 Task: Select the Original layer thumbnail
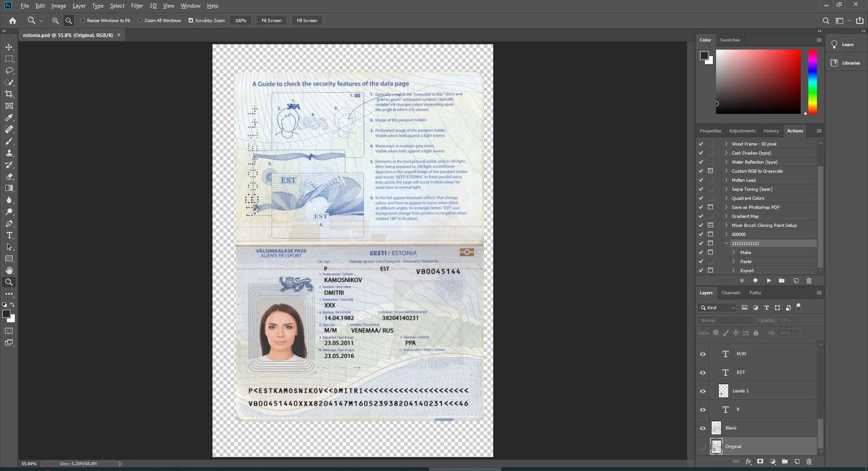click(x=716, y=447)
